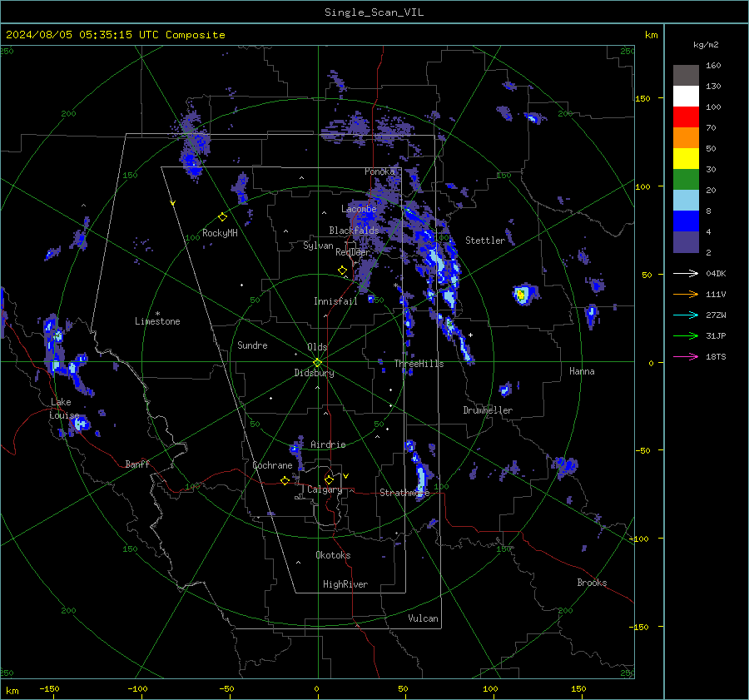This screenshot has width=749, height=700.
Task: Click the 31JP legend label
Action: [x=716, y=336]
